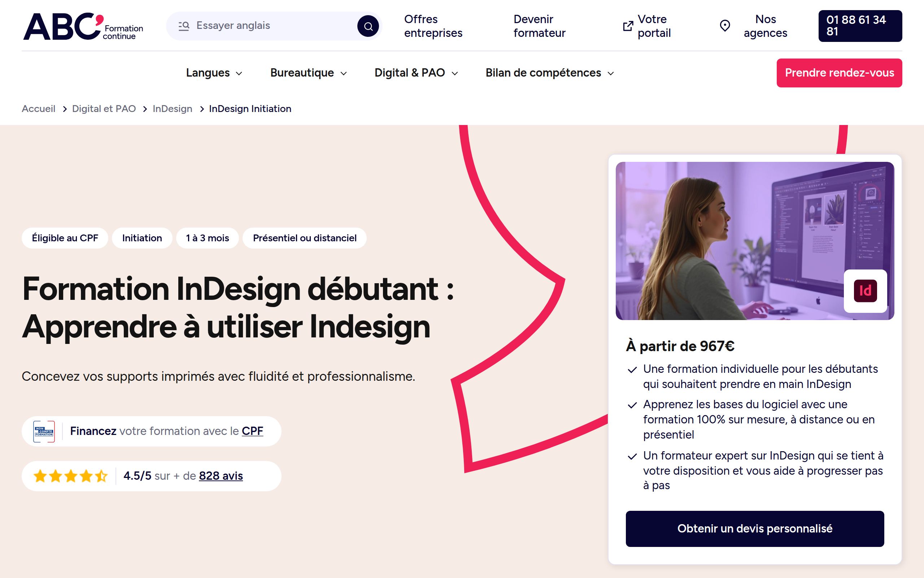Screen dimensions: 924x578
Task: Open the 828 avis reviews link
Action: tap(221, 476)
